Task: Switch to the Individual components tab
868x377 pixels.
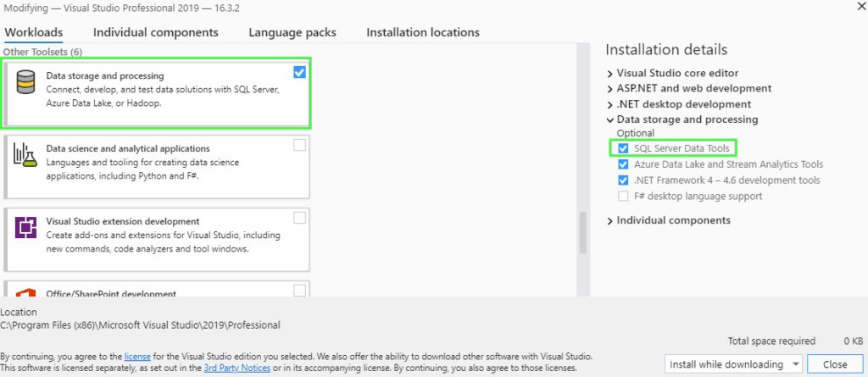Action: [156, 32]
